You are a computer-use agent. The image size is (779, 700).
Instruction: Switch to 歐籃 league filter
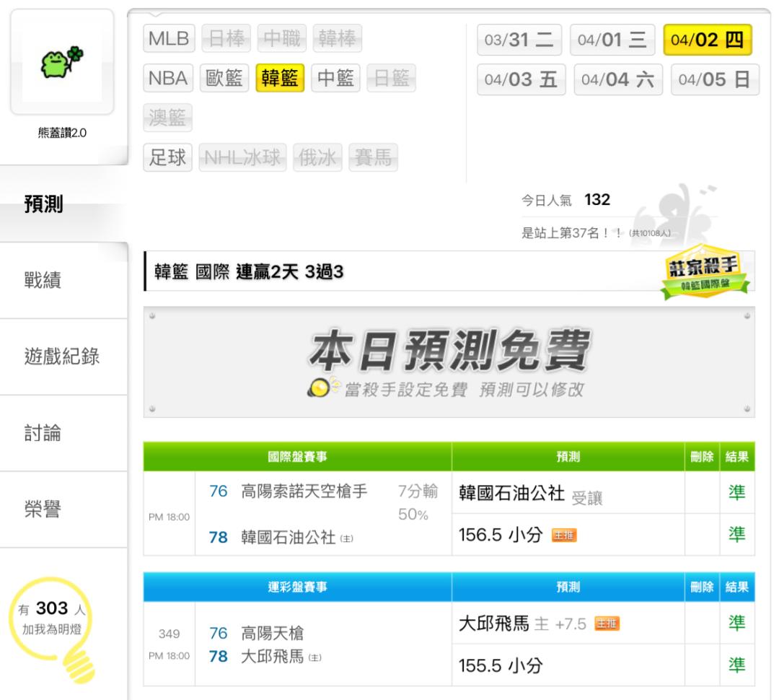[x=224, y=78]
